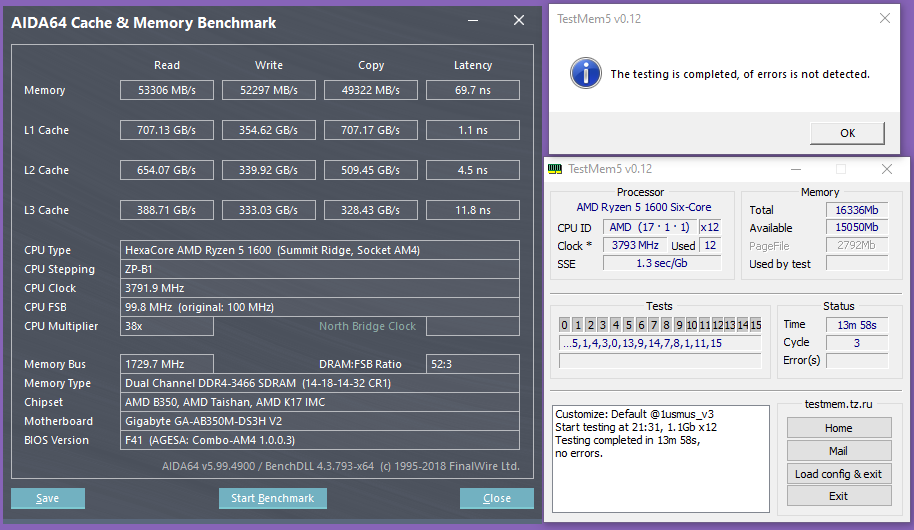Click L3 Cache Latency 11.8 ns
The image size is (914, 530).
[x=473, y=210]
